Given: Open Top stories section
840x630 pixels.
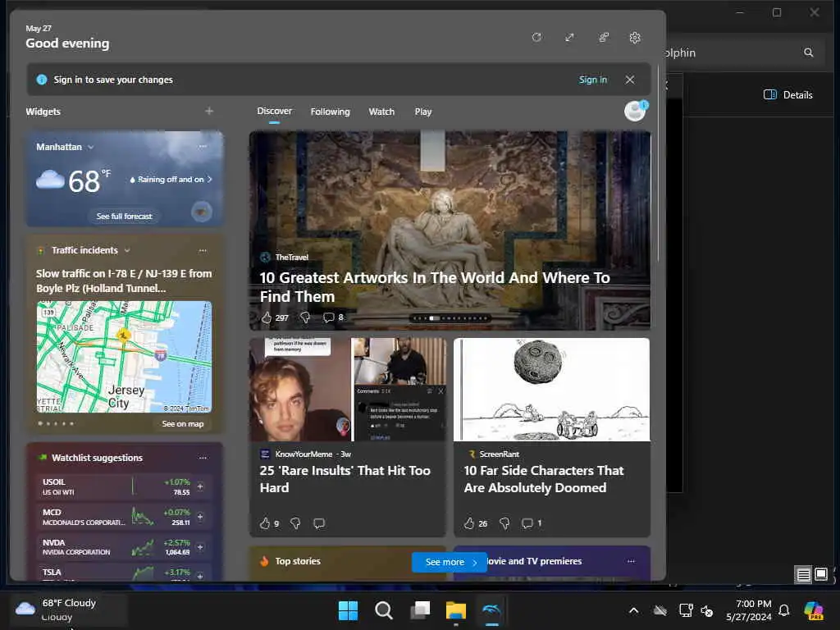Looking at the screenshot, I should click(298, 561).
